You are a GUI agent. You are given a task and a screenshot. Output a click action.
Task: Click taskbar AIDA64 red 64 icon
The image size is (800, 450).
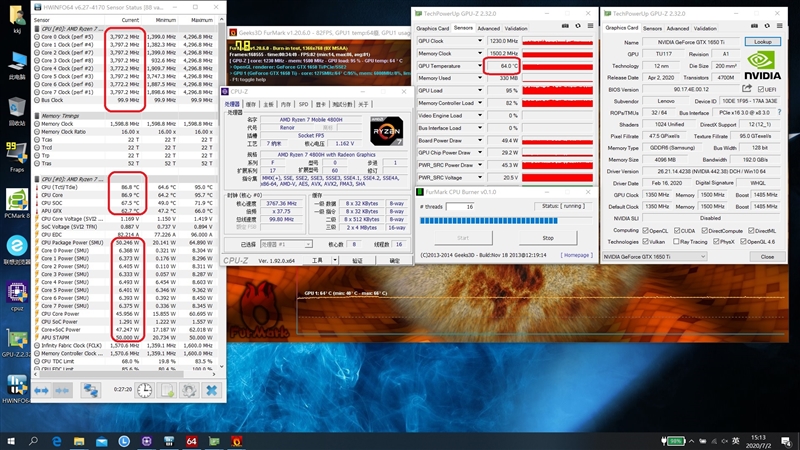pyautogui.click(x=191, y=441)
